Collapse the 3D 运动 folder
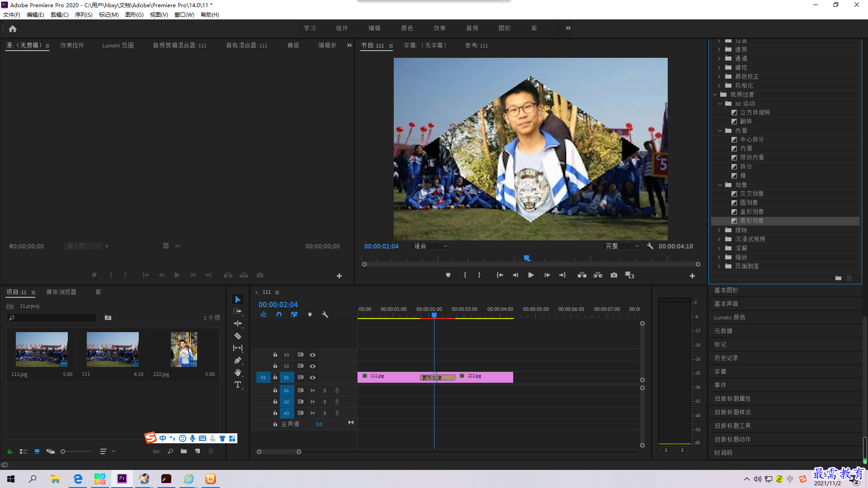Image resolution: width=868 pixels, height=488 pixels. point(720,103)
